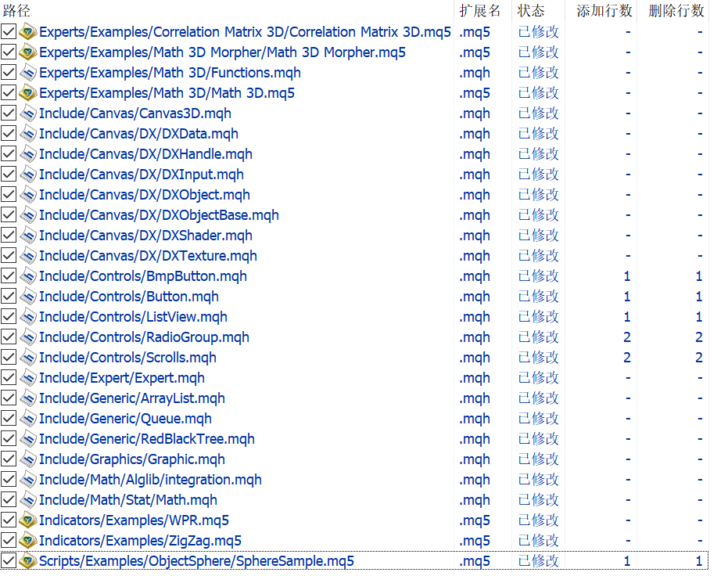Click .mq5 extension in Math 3D.mq5 row
Viewport: 728px width, 576px height.
[x=475, y=93]
